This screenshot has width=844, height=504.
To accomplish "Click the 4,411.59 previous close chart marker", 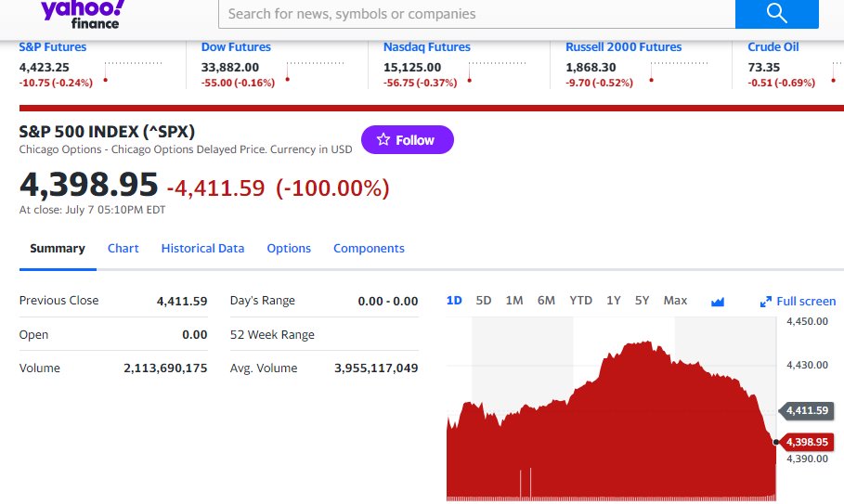I will tap(807, 410).
